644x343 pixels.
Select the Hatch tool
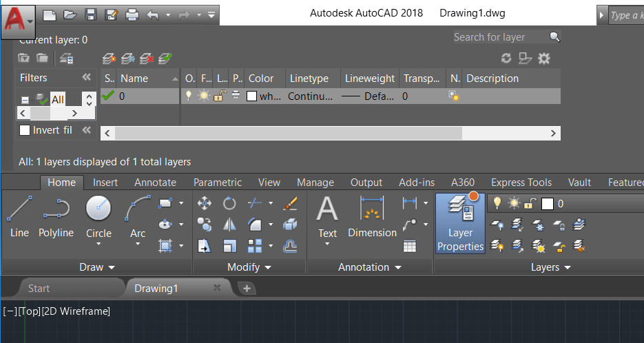click(x=165, y=246)
